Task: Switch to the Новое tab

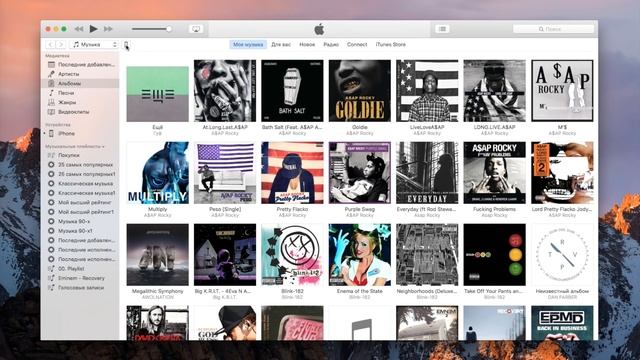Action: pyautogui.click(x=307, y=44)
